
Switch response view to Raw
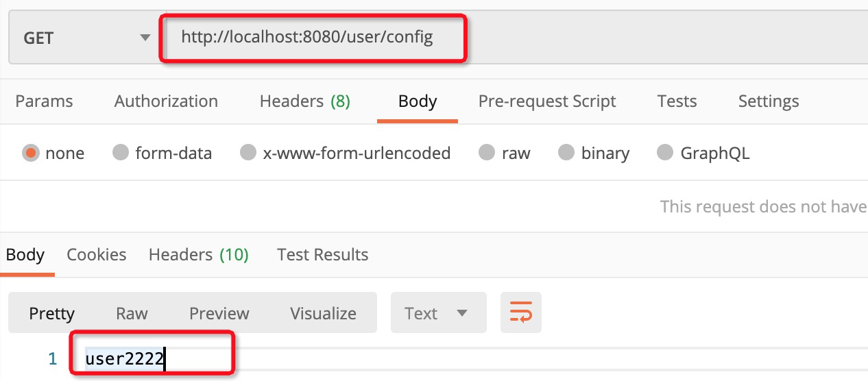[x=132, y=313]
